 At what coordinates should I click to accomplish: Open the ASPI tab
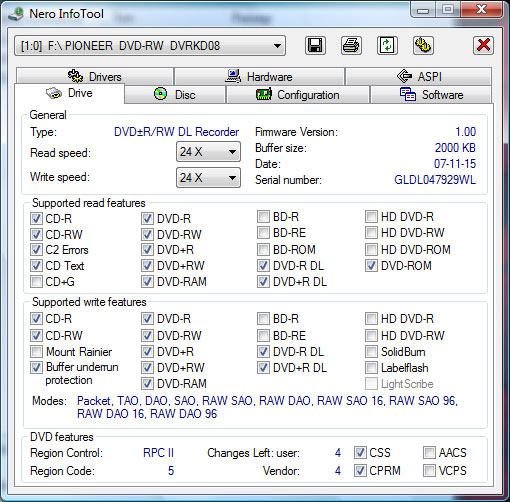pyautogui.click(x=419, y=76)
